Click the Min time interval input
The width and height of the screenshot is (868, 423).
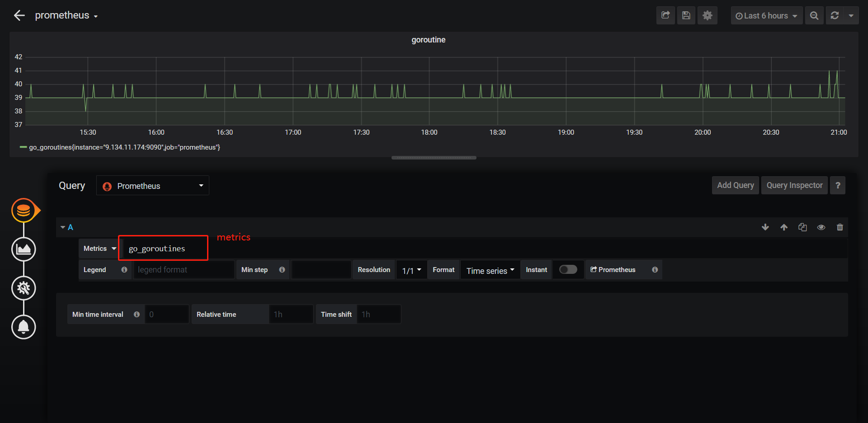pos(166,314)
